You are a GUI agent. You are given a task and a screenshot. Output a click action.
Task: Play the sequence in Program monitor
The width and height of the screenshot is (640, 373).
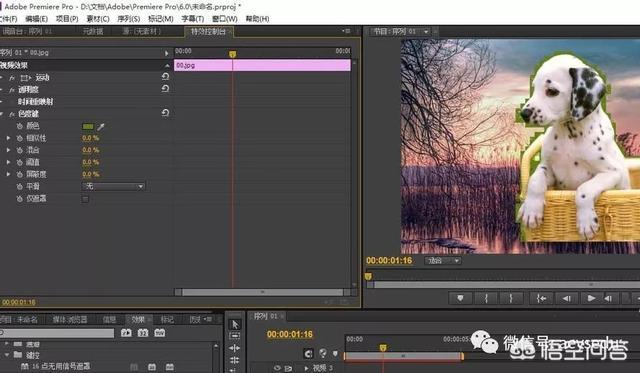pyautogui.click(x=591, y=298)
